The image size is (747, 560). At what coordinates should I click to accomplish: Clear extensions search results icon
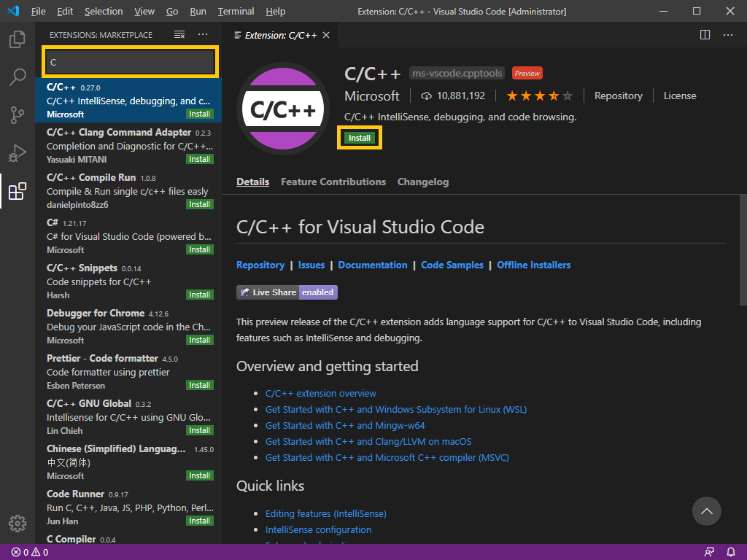179,35
